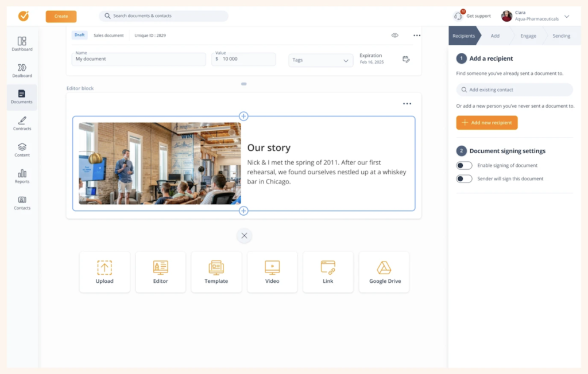Click the Get support headset icon
The width and height of the screenshot is (588, 374).
click(458, 16)
